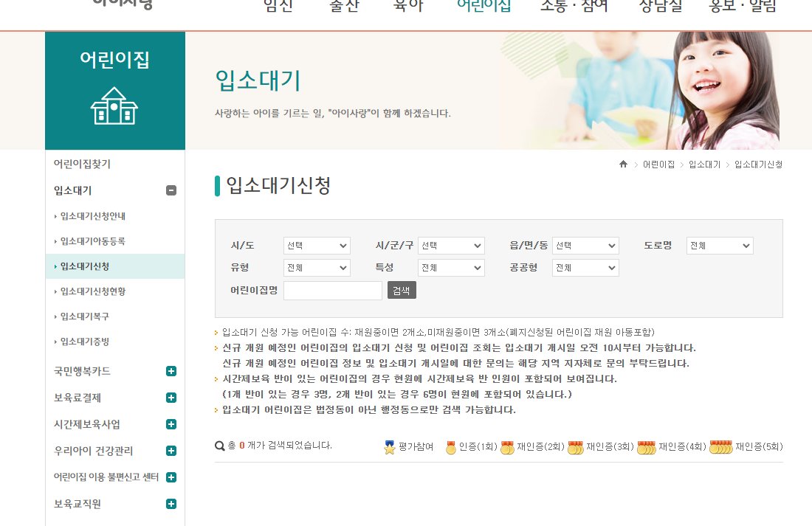Open 보육교직원 sidebar menu

pos(78,504)
